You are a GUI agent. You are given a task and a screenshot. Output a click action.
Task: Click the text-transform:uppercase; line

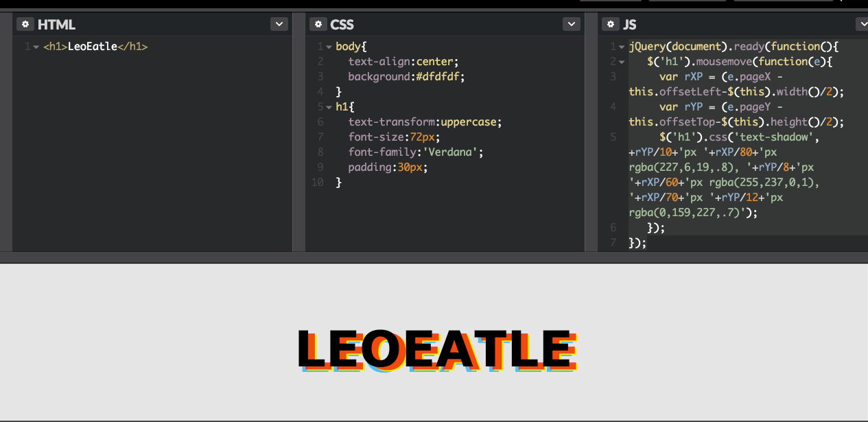[x=425, y=122]
